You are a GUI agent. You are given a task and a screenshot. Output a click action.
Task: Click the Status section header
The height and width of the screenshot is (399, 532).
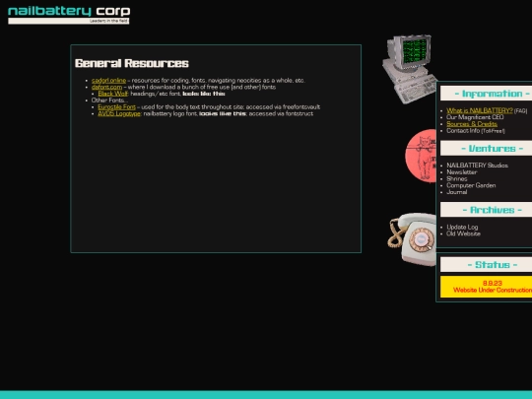tap(486, 264)
